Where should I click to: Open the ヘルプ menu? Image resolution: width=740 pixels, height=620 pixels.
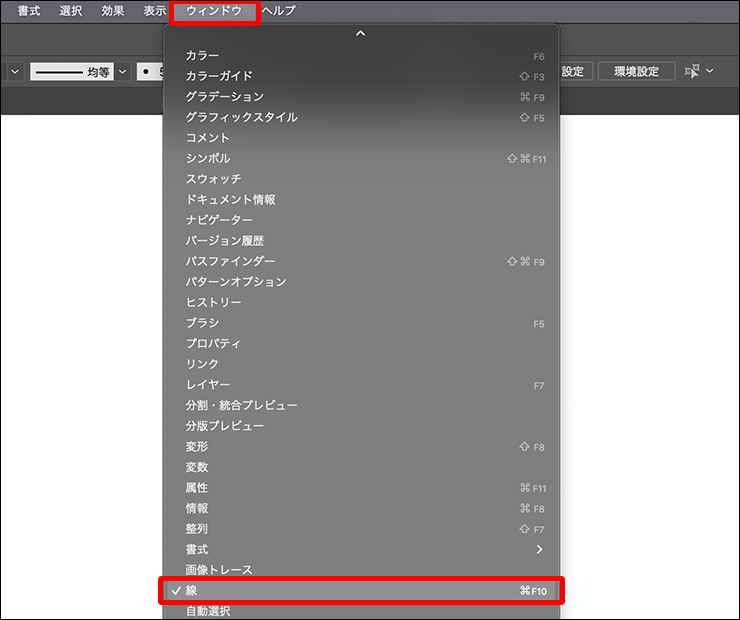[279, 11]
